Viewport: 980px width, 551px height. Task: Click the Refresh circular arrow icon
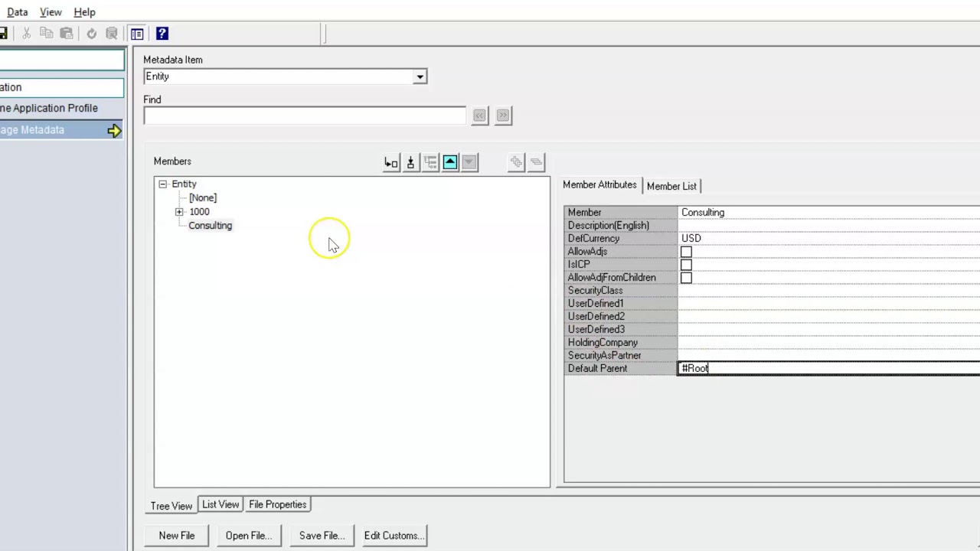[x=92, y=34]
